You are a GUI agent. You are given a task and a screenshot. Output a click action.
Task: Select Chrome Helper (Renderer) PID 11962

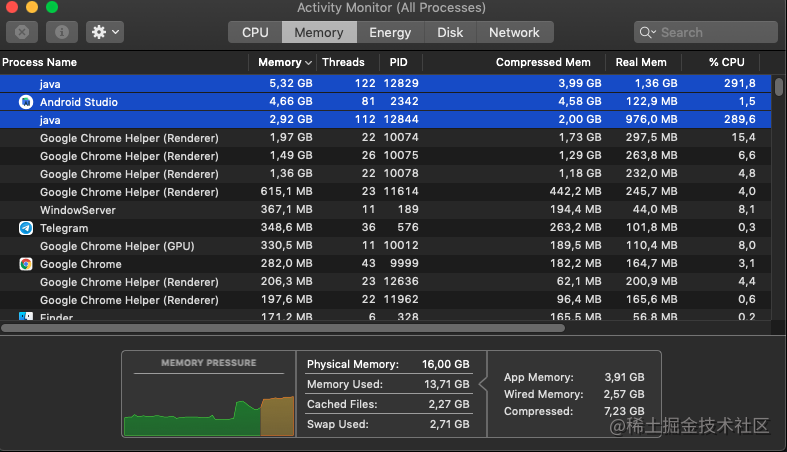pyautogui.click(x=385, y=300)
